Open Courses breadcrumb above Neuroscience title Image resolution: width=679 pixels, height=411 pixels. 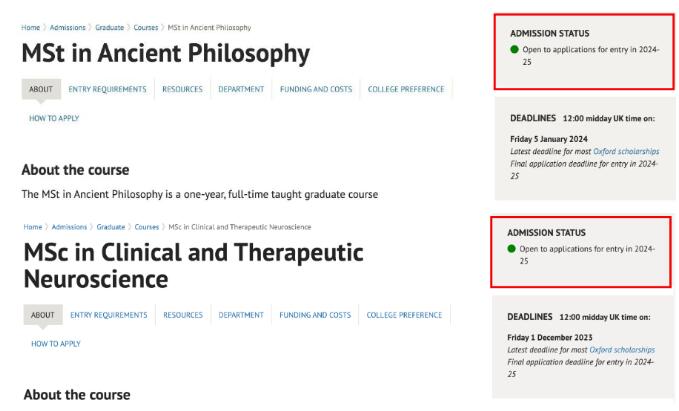click(x=147, y=227)
